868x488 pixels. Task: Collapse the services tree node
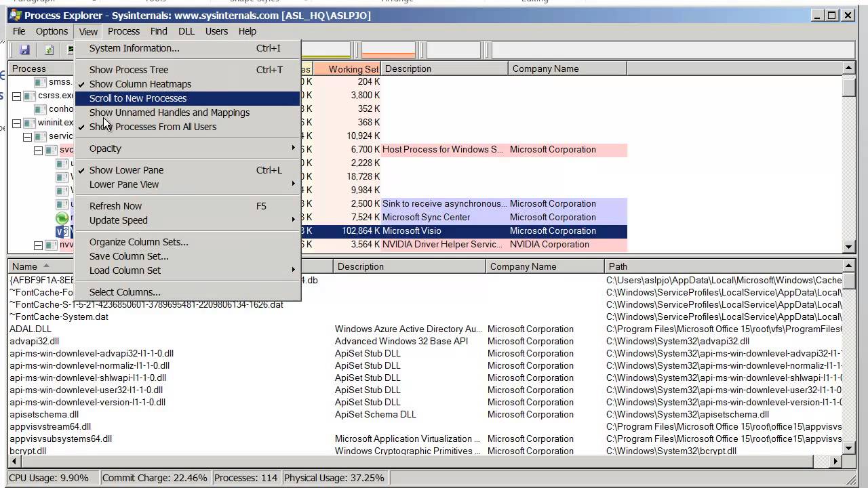tap(27, 136)
